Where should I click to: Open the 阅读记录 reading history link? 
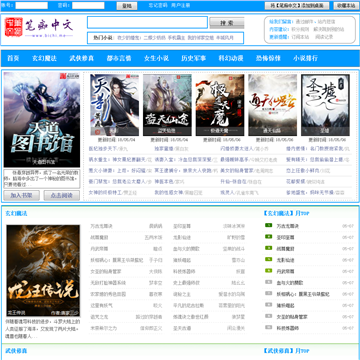(x=324, y=37)
